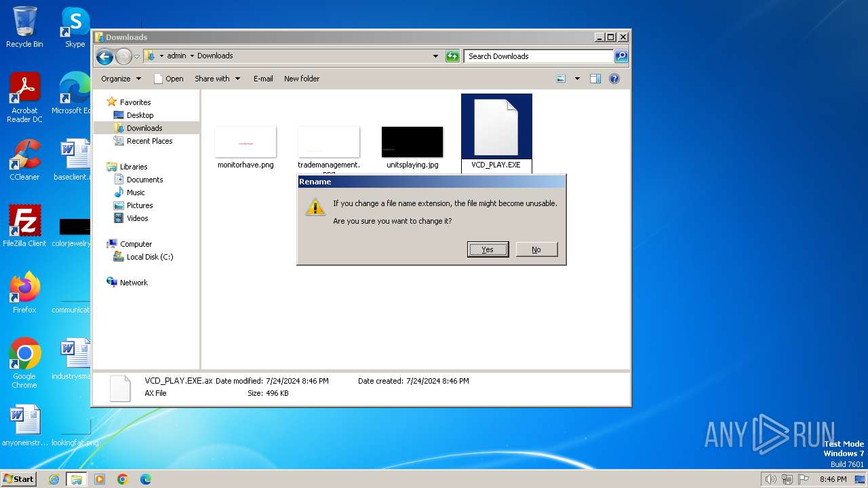Viewport: 868px width, 488px height.
Task: Open the Recycle Bin desktop icon
Action: pos(24,27)
